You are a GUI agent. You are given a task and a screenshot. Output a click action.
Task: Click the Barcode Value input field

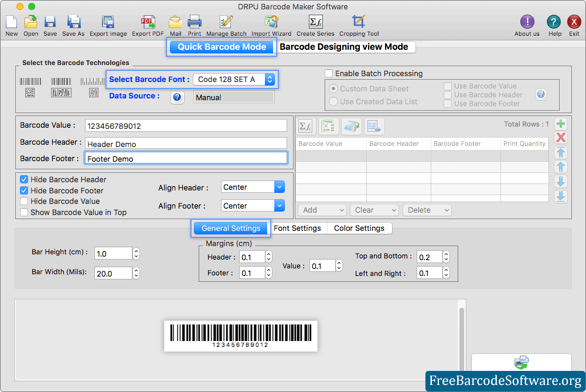(x=186, y=126)
